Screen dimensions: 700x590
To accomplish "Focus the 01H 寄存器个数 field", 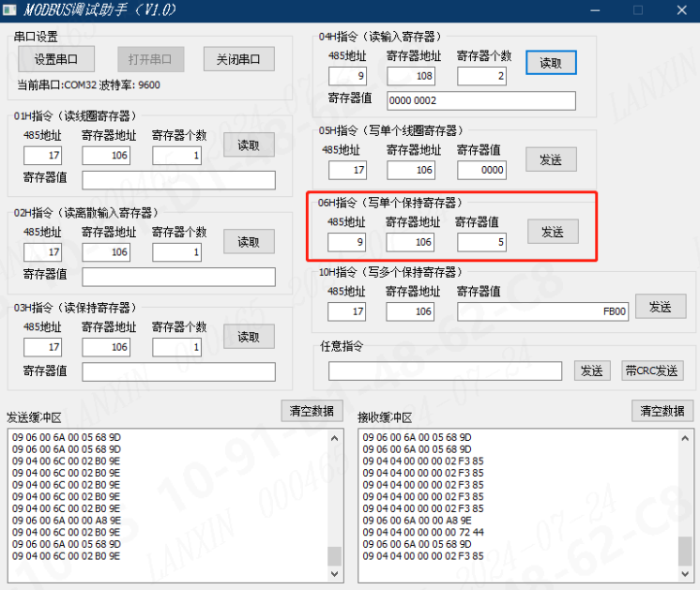I will point(176,156).
